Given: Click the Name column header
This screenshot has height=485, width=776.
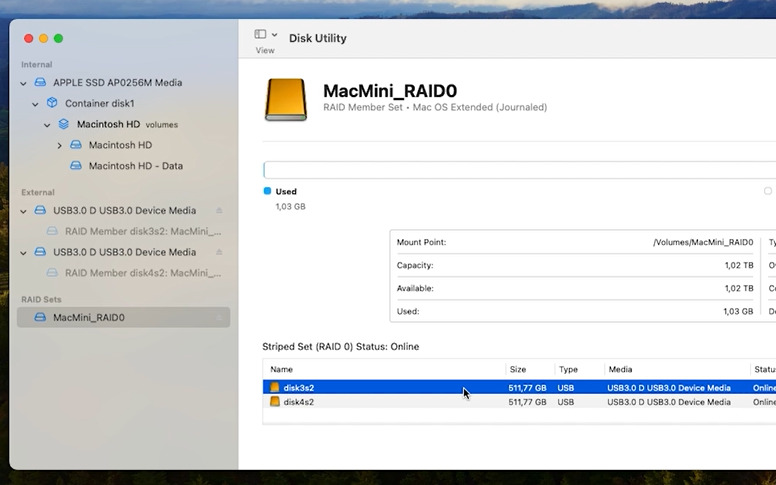Looking at the screenshot, I should point(282,369).
